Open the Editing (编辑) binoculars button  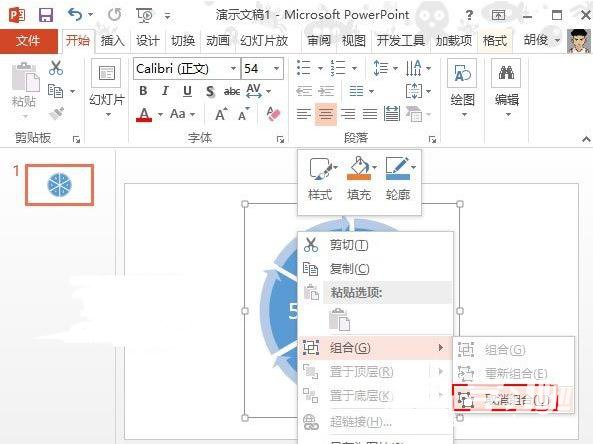507,88
